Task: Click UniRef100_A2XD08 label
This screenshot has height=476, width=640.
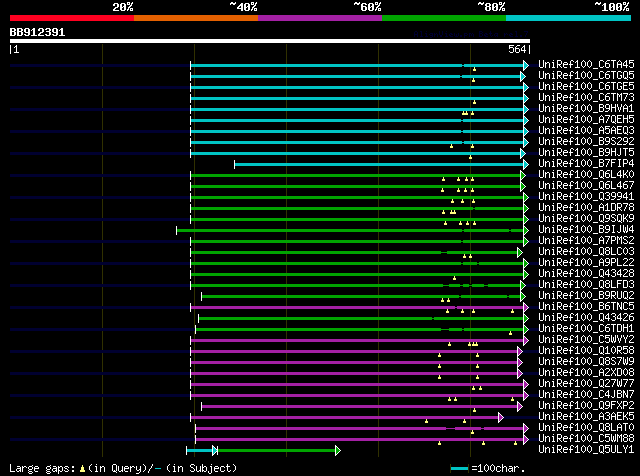Action: [586, 373]
